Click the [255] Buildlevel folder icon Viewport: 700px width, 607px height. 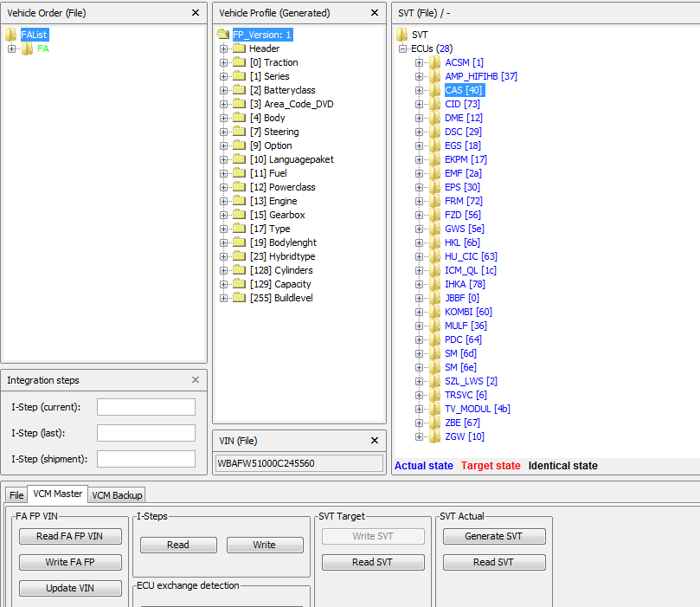tap(240, 298)
